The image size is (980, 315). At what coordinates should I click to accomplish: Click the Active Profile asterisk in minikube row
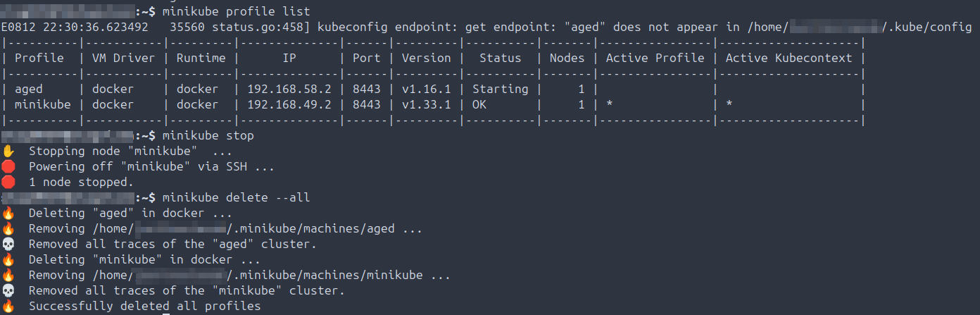[x=610, y=104]
